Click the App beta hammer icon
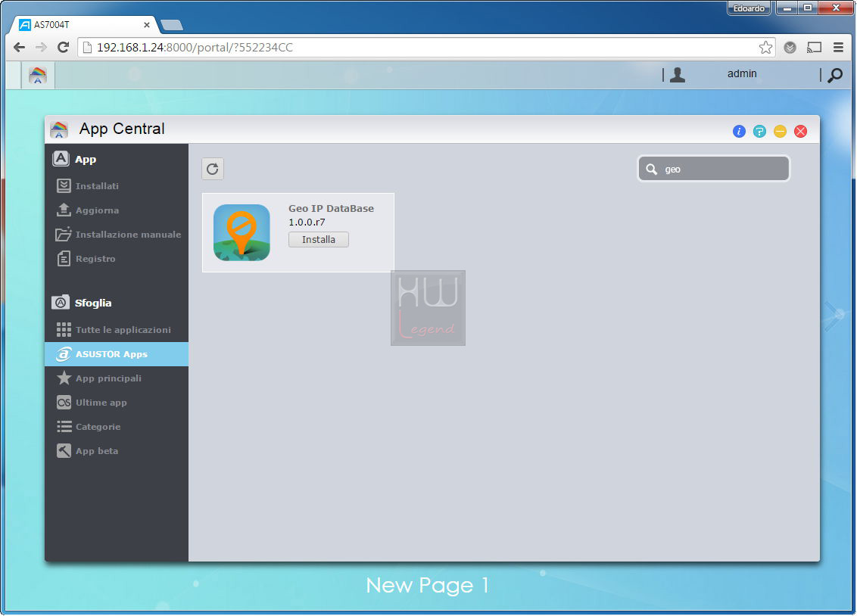Image resolution: width=857 pixels, height=616 pixels. pos(64,450)
